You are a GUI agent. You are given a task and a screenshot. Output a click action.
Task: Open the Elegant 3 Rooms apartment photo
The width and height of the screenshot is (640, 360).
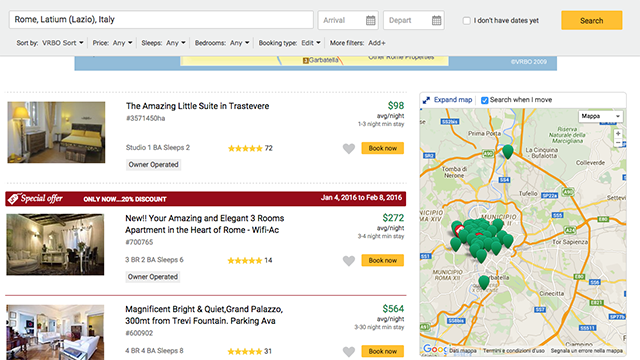(x=55, y=244)
